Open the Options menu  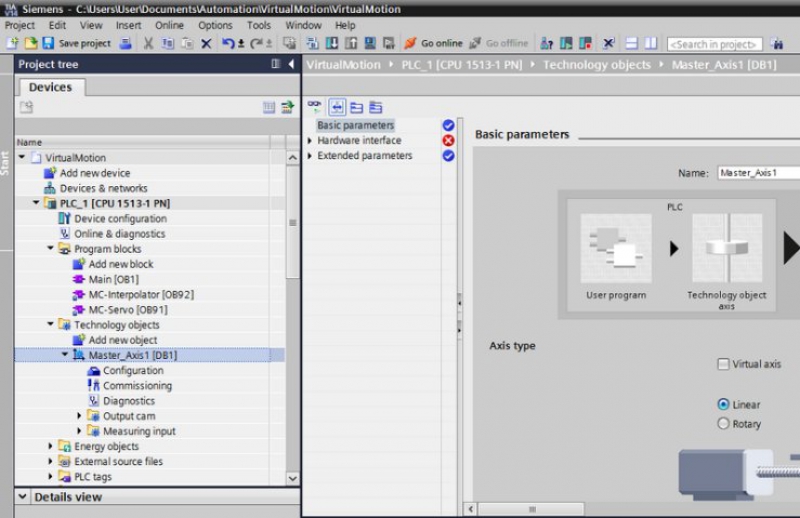[x=215, y=25]
